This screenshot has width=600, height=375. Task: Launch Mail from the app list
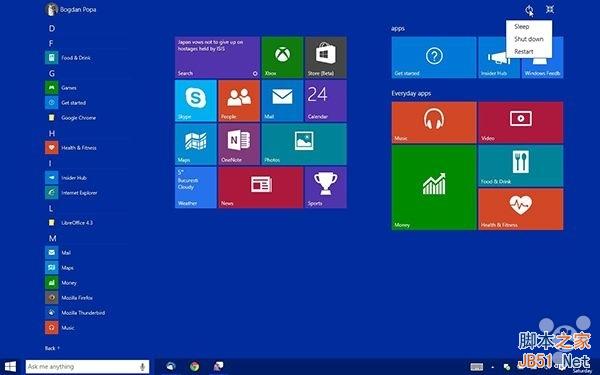58,253
